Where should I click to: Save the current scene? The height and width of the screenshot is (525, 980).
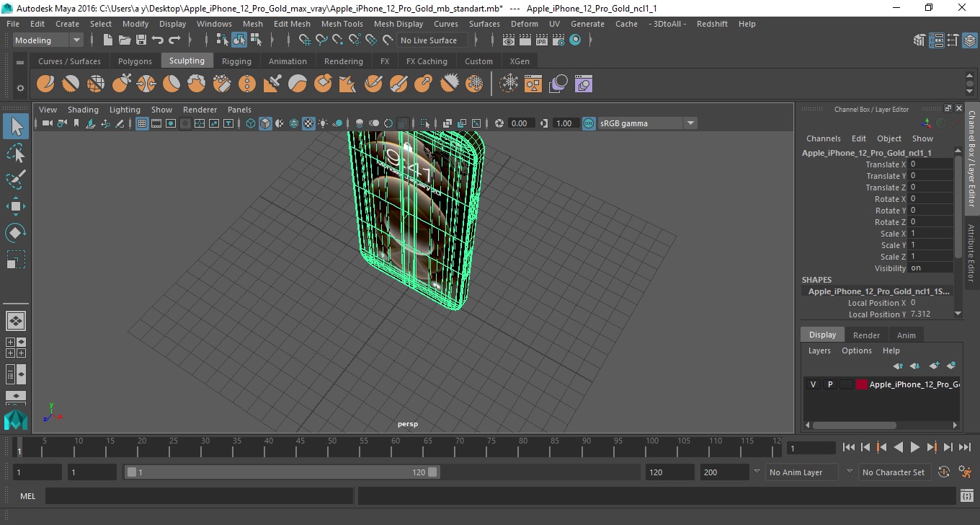click(x=141, y=40)
